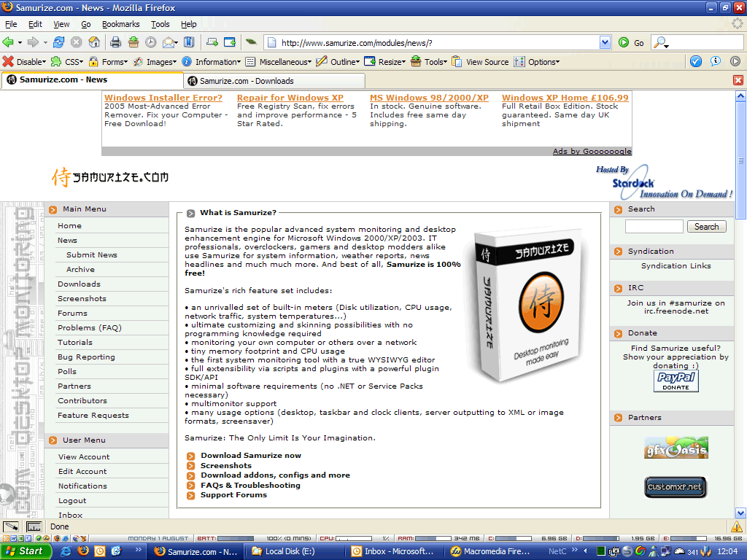Click the Internet Explorer quick launch icon

coord(66,551)
